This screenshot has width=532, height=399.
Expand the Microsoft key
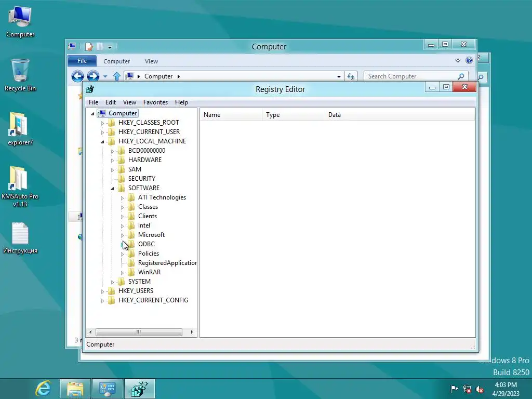(x=122, y=235)
